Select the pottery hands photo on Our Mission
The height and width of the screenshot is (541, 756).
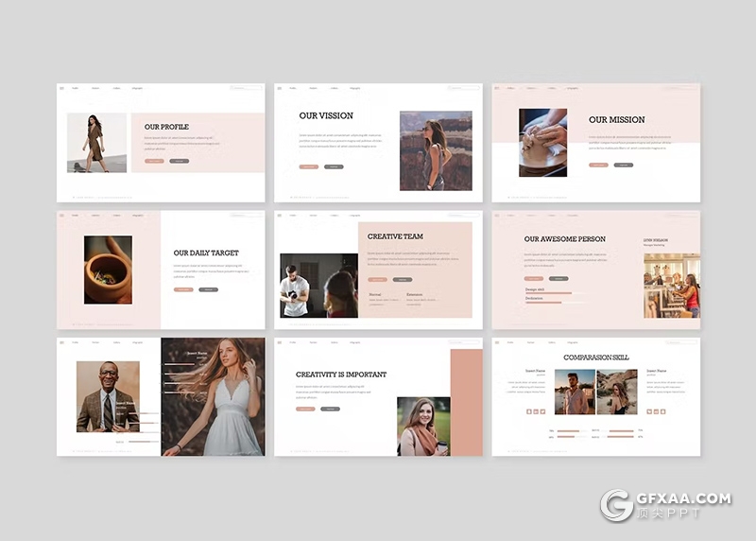point(542,142)
